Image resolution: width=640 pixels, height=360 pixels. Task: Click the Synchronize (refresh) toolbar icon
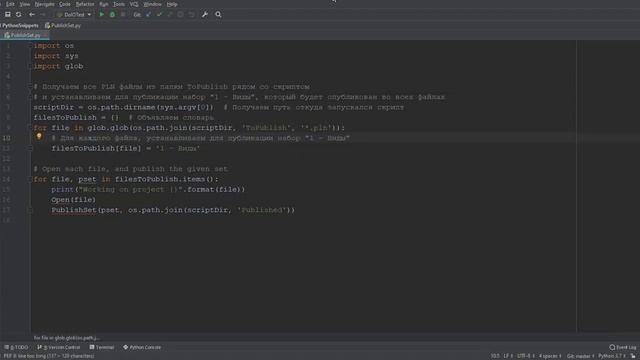[18, 14]
